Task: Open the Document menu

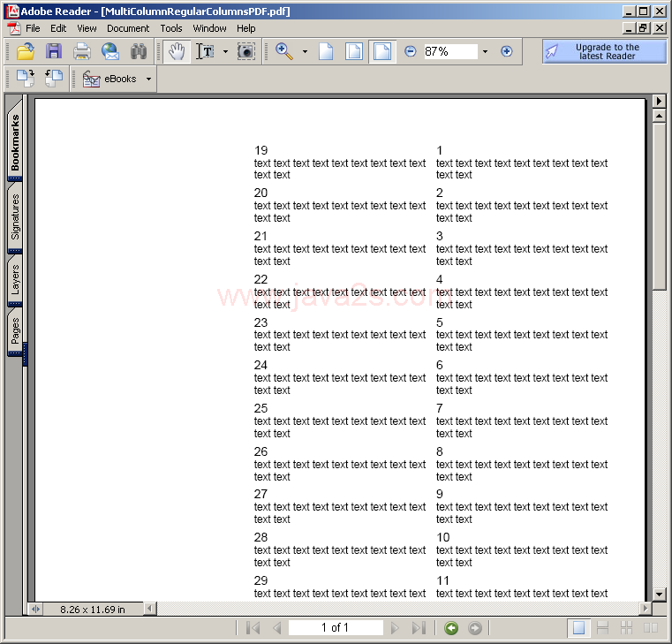Action: pos(128,28)
